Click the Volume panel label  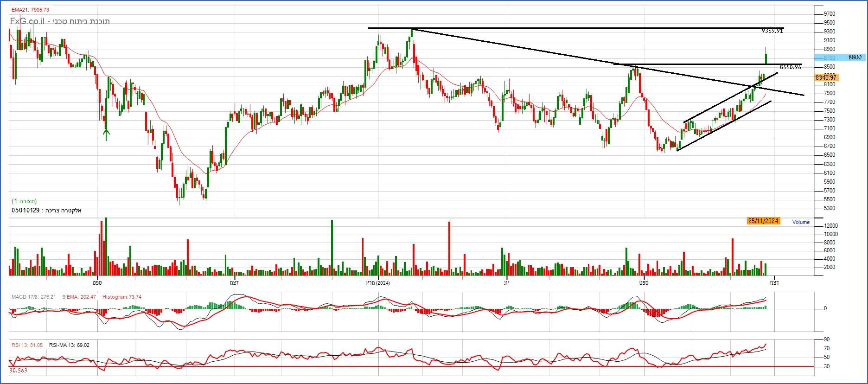[x=800, y=222]
